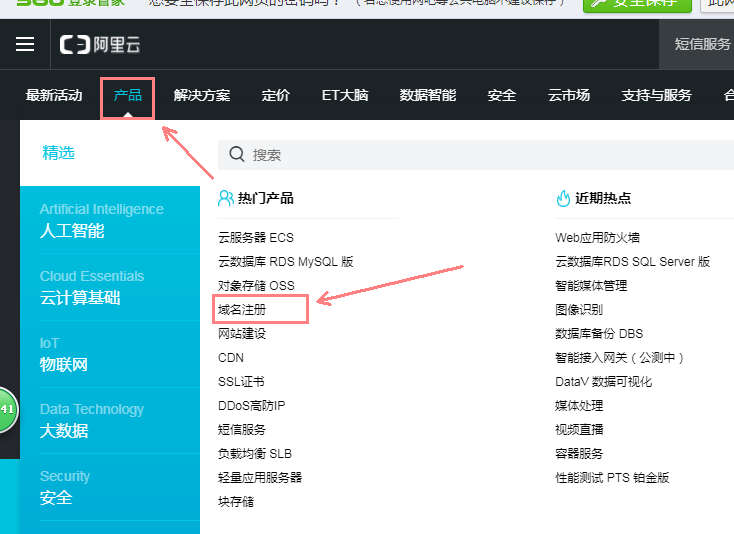Viewport: 734px width, 534px height.
Task: Open the 产品 menu
Action: 127,95
